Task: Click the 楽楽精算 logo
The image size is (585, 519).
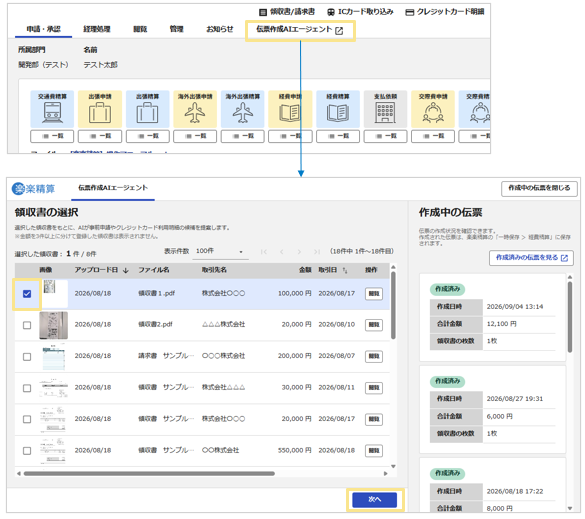Action: pos(34,189)
